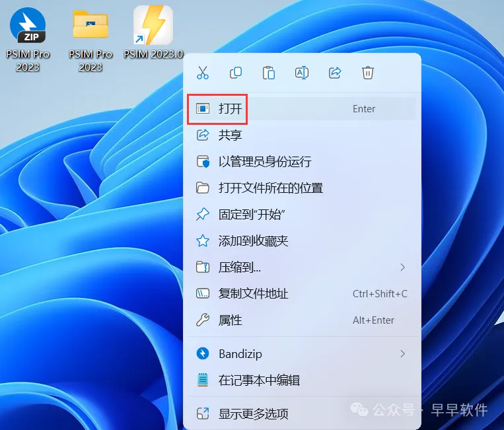Select the PSIM 2023.0 shortcut icon

pyautogui.click(x=153, y=25)
